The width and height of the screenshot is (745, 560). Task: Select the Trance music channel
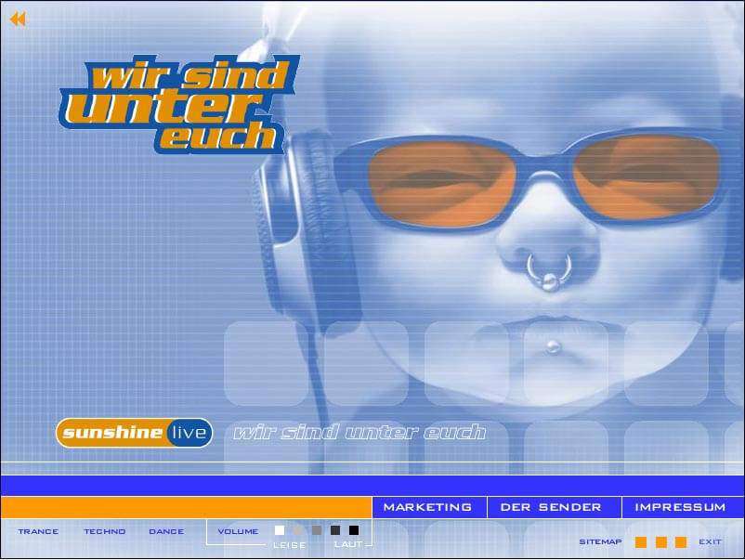pos(38,531)
